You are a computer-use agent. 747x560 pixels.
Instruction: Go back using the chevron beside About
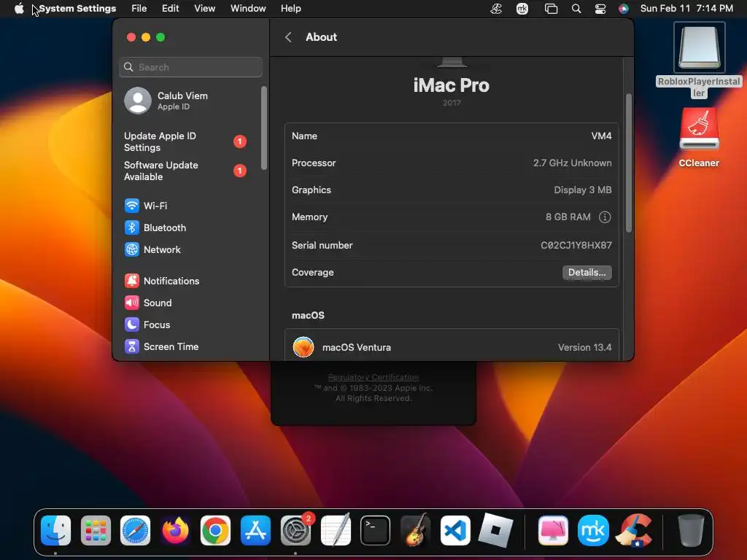coord(288,37)
